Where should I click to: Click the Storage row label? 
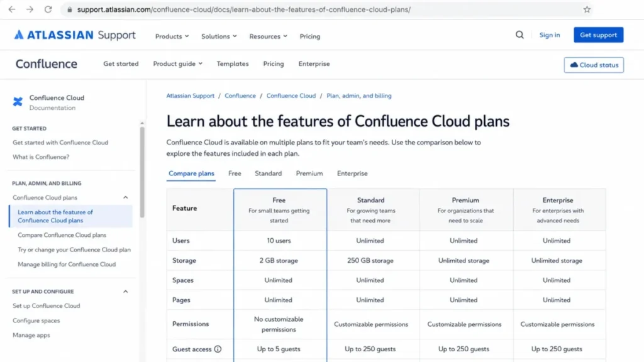click(184, 261)
